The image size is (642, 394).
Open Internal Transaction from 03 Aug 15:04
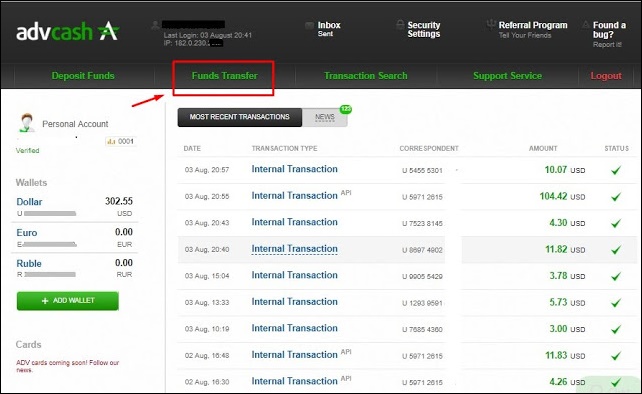point(294,275)
